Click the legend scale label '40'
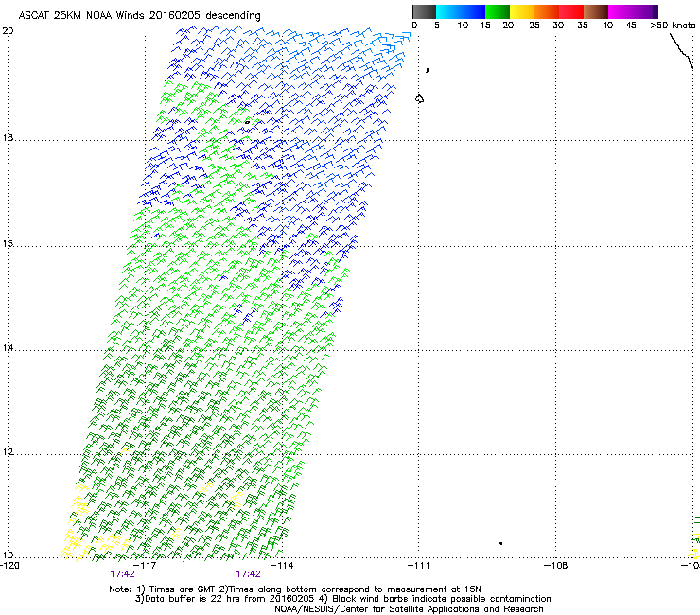This screenshot has width=700, height=615. tap(607, 26)
